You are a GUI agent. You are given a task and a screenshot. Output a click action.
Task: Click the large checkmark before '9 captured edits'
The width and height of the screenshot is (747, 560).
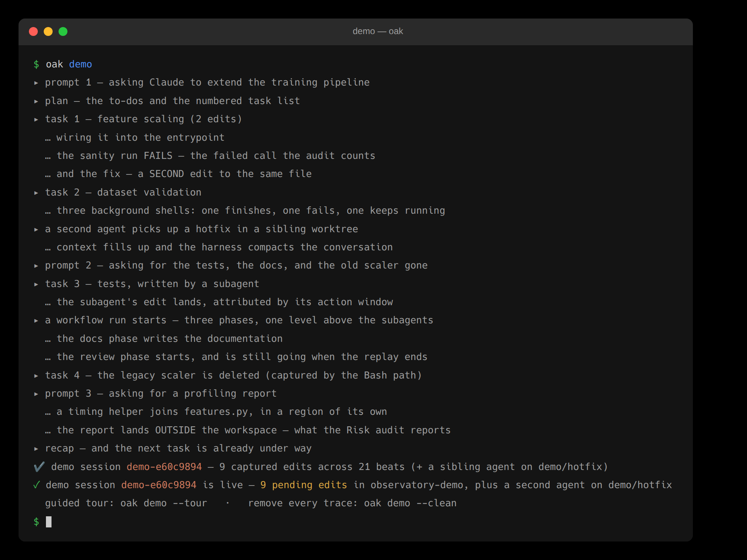(x=39, y=467)
